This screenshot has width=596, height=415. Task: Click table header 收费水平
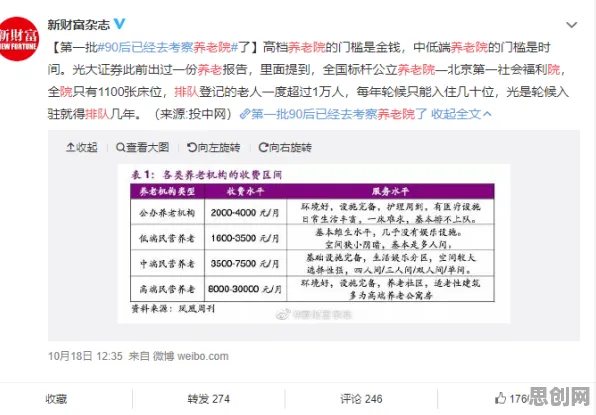[246, 192]
